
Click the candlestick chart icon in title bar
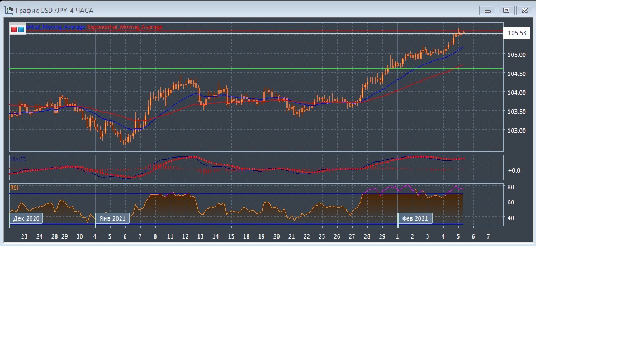9,10
